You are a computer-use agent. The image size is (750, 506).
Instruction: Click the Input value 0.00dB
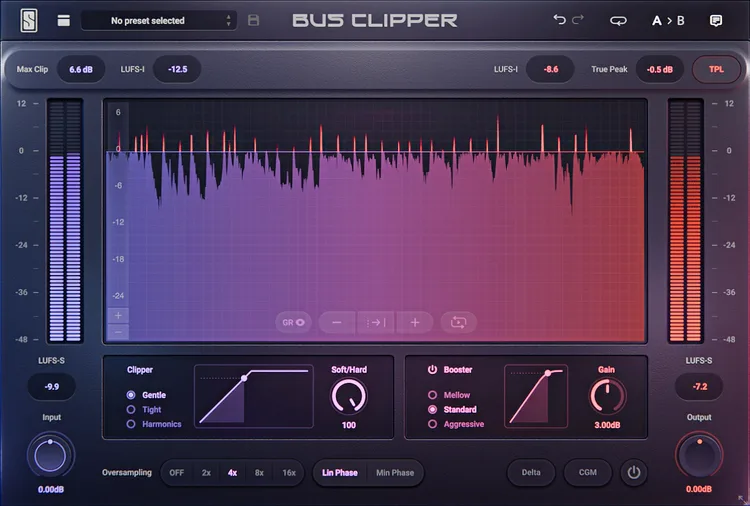point(51,490)
